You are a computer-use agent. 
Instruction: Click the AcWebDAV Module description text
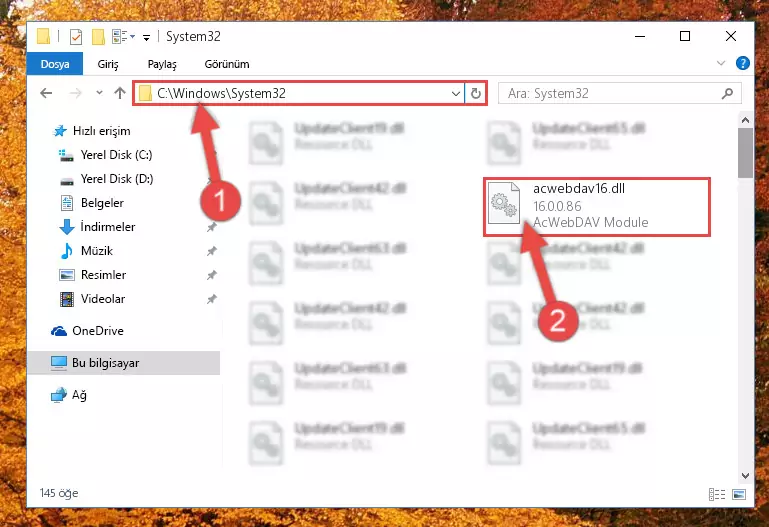(590, 223)
